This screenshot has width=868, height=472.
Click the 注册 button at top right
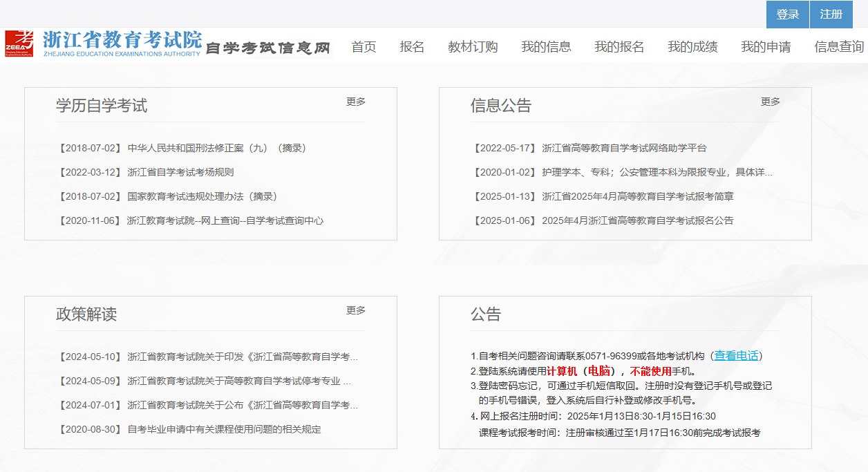(831, 14)
